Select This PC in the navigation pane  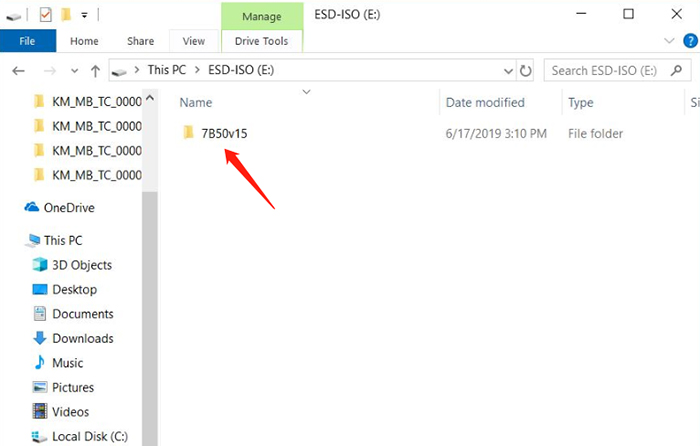pos(63,240)
